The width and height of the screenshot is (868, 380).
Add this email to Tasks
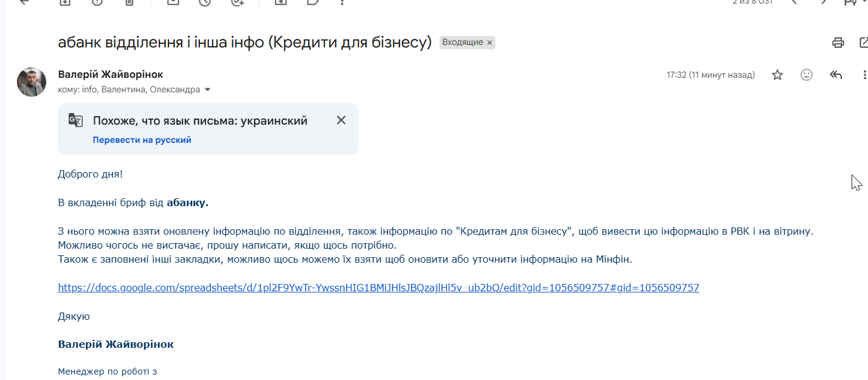coord(238,2)
